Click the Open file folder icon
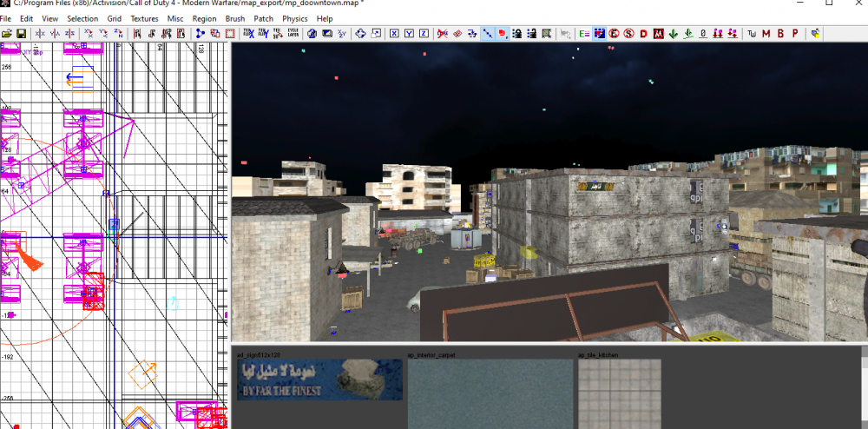868x429 pixels. [x=7, y=34]
